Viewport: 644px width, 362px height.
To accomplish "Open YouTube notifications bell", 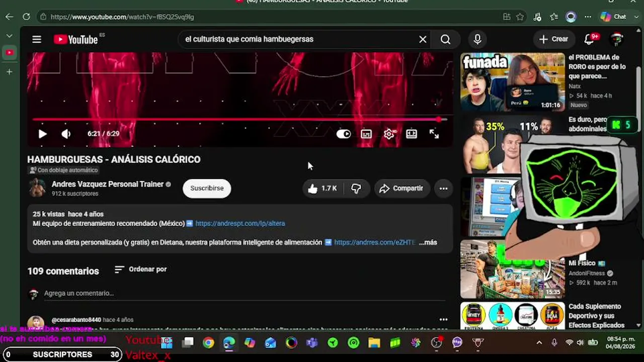I will pos(589,39).
